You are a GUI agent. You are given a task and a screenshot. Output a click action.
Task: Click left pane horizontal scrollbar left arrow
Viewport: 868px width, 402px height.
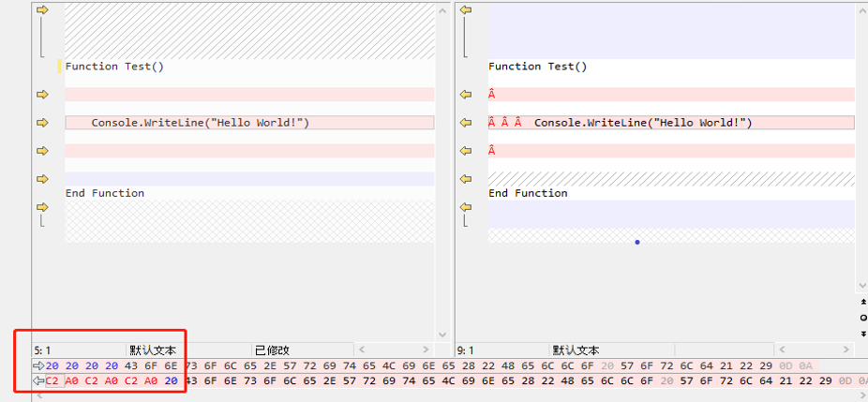[362, 350]
